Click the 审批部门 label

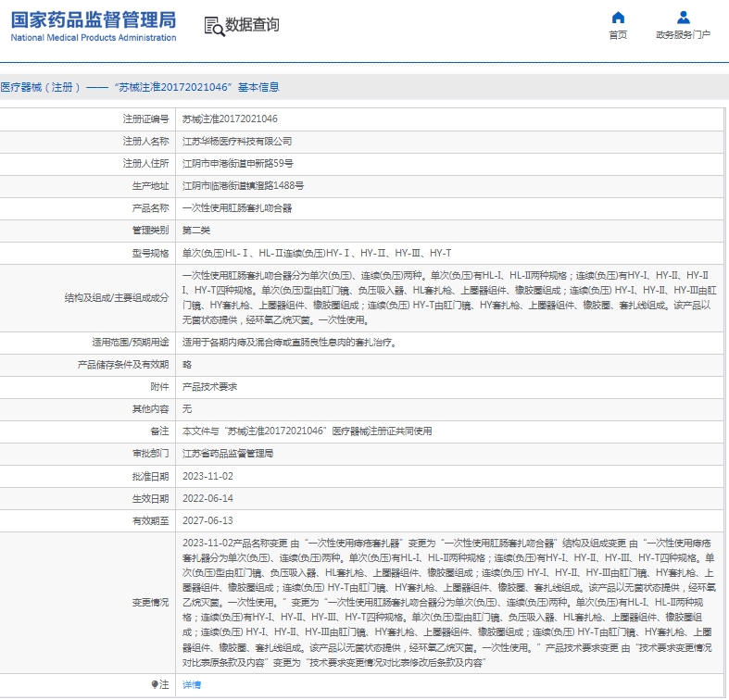(x=150, y=454)
